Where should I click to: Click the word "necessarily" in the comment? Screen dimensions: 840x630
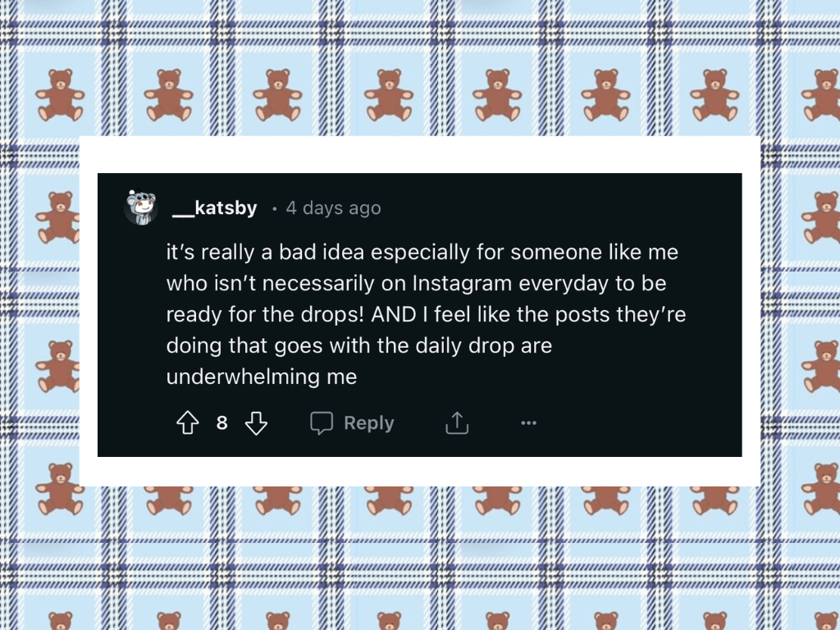coord(312,284)
